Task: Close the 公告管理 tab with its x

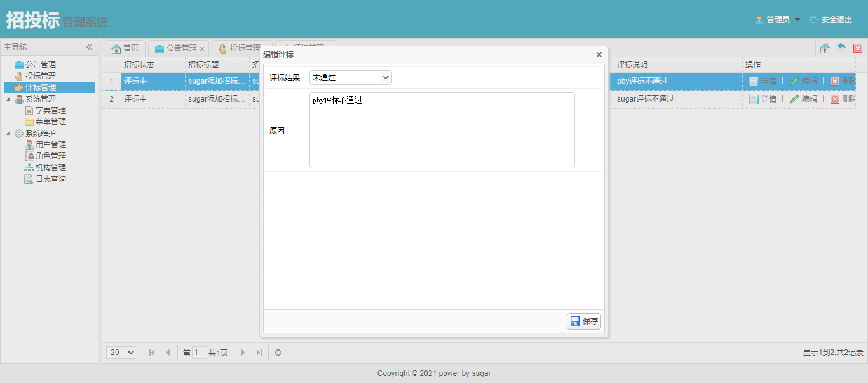Action: click(x=202, y=49)
